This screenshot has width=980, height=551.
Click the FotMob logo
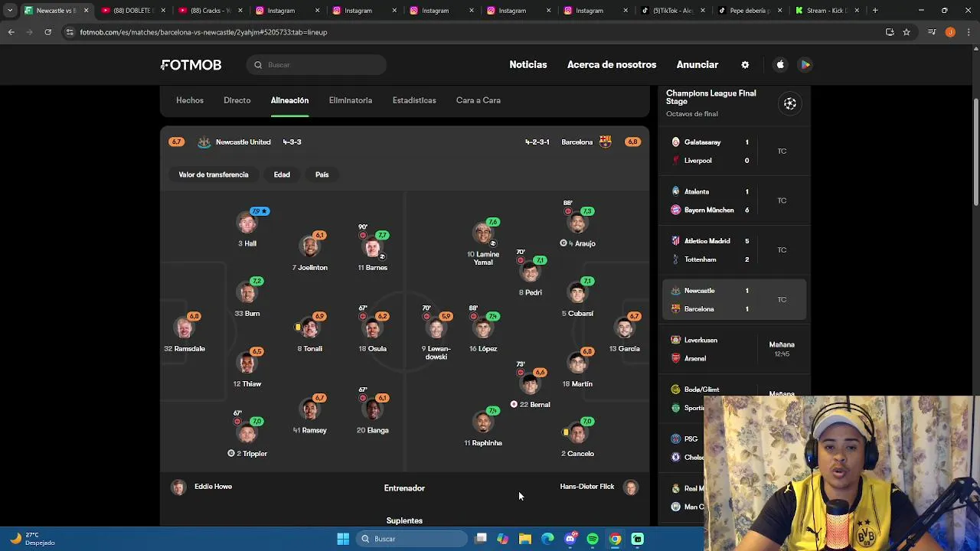coord(191,65)
